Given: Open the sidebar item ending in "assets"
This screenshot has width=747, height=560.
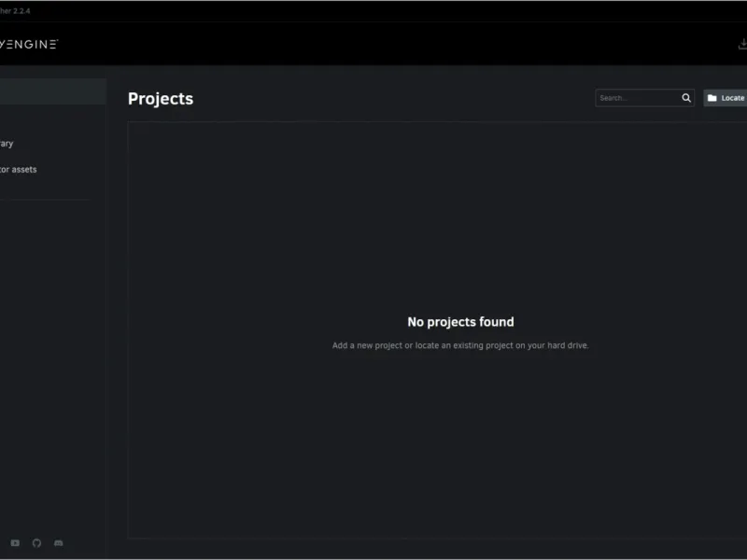Looking at the screenshot, I should pos(18,169).
